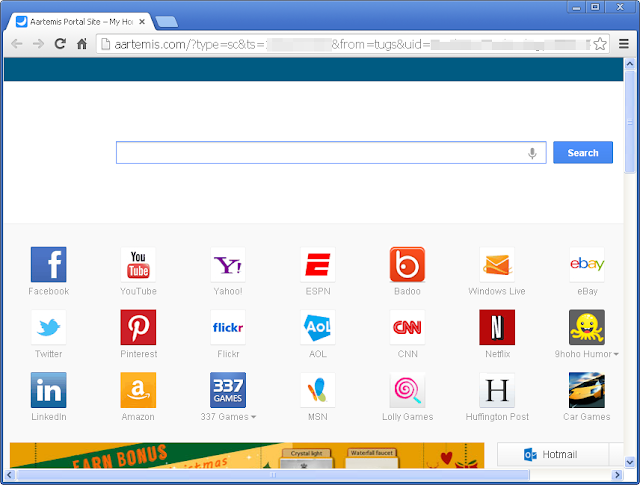640x485 pixels.
Task: Expand the 9hoho Humor dropdown arrow
Action: [616, 354]
